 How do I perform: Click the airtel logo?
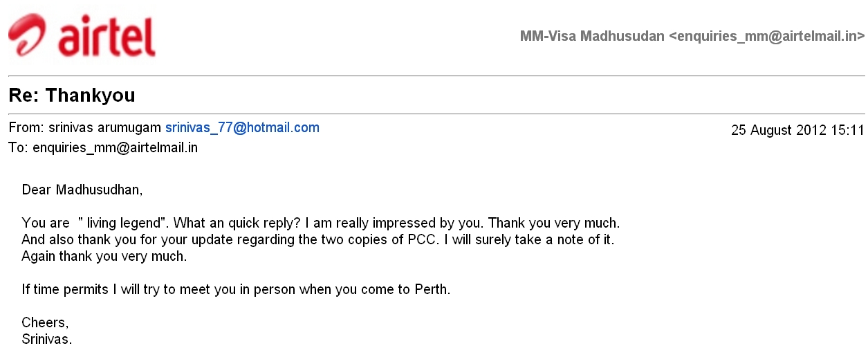(x=82, y=35)
